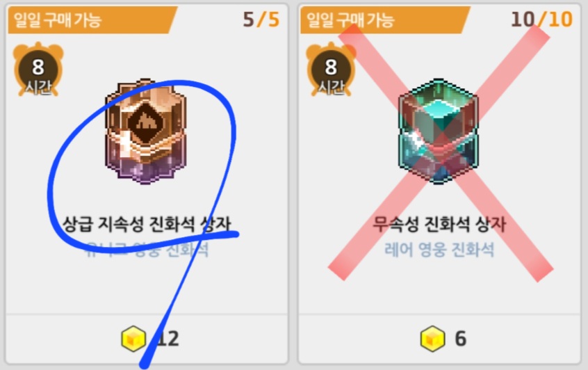The height and width of the screenshot is (370, 588).
Task: Click the left card's 8시간 alarm clock icon
Action: click(x=38, y=69)
